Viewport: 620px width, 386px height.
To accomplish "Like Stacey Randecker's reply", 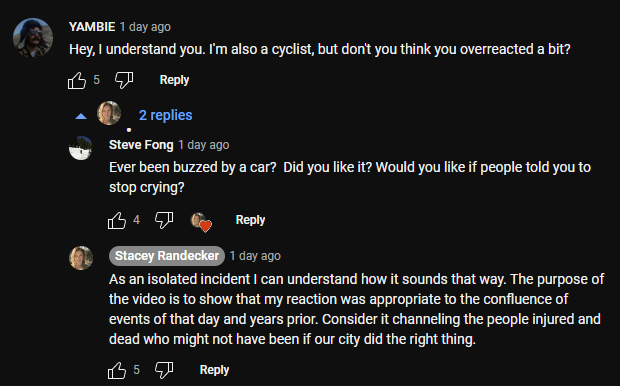I will (x=117, y=370).
